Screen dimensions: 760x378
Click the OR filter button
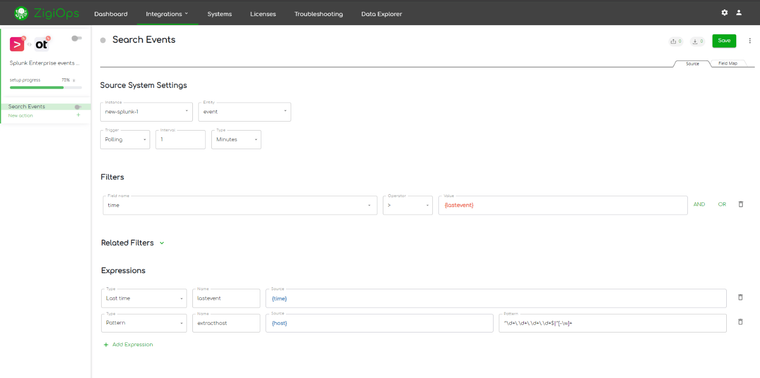point(722,205)
